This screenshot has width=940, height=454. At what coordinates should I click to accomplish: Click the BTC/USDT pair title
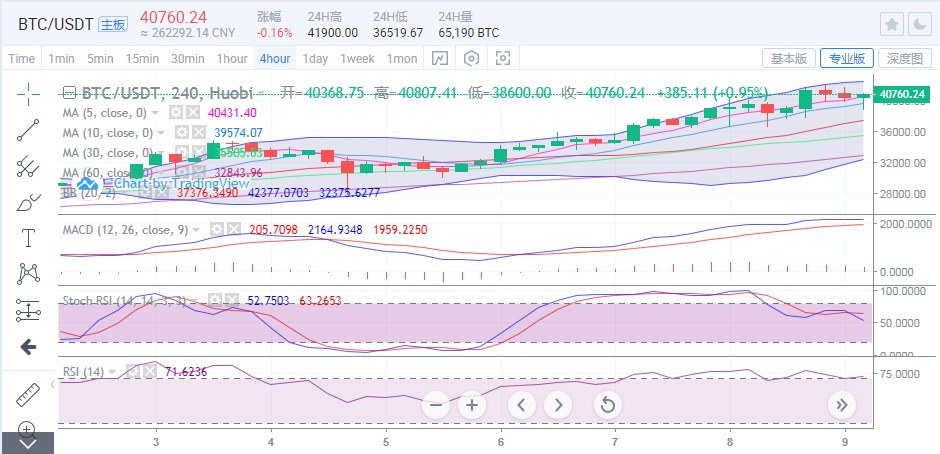point(55,25)
